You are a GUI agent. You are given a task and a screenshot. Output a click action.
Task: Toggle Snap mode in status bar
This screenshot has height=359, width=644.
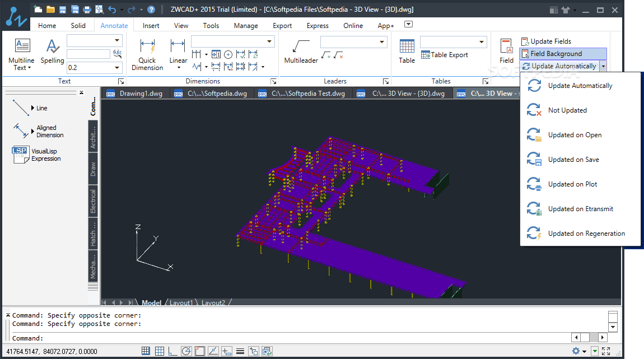[x=146, y=351]
